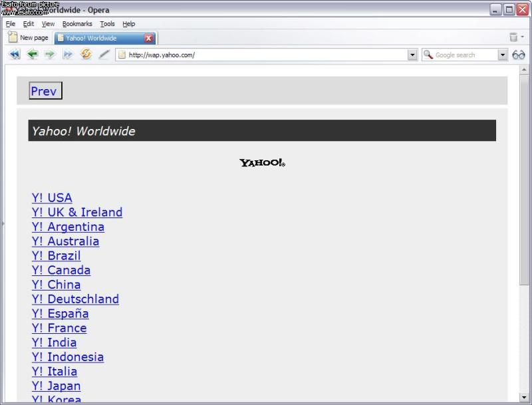Click the Yahoo! logo image
This screenshot has width=532, height=405.
coord(262,163)
